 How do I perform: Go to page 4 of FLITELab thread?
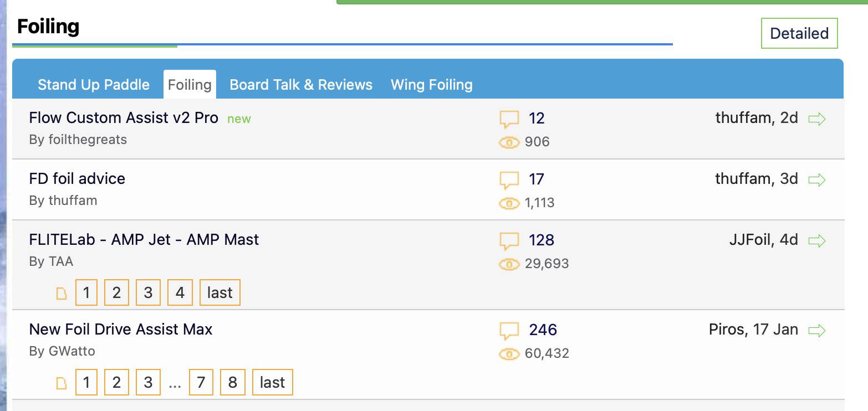[180, 292]
